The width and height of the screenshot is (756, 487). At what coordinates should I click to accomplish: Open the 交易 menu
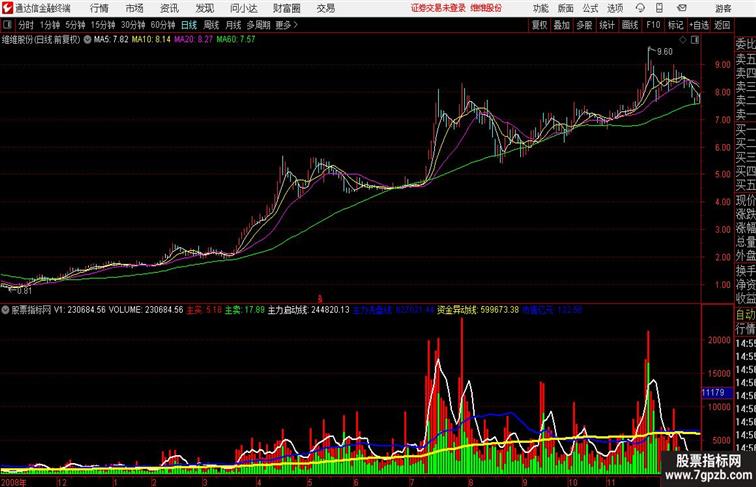point(325,8)
